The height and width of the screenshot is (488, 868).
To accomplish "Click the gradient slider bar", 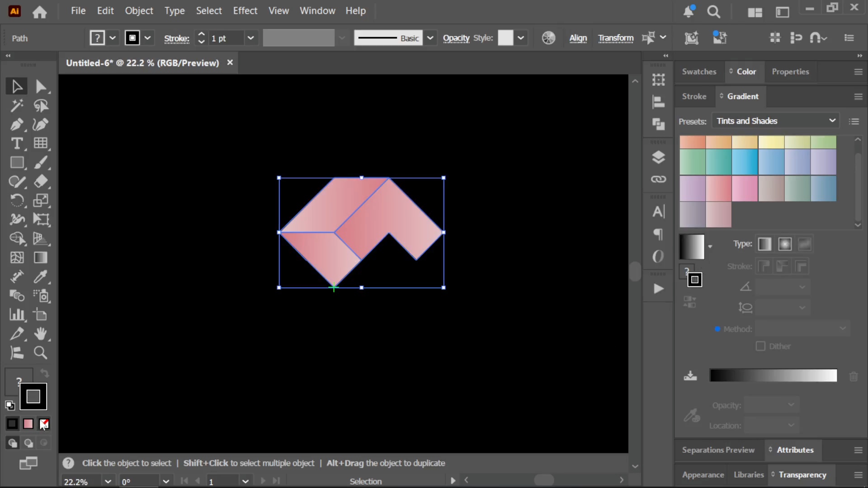I will point(773,375).
